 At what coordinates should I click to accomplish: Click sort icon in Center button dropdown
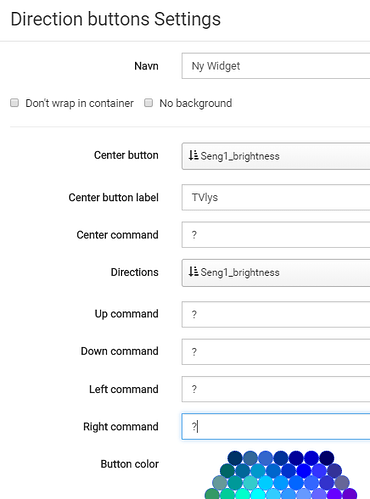click(193, 155)
